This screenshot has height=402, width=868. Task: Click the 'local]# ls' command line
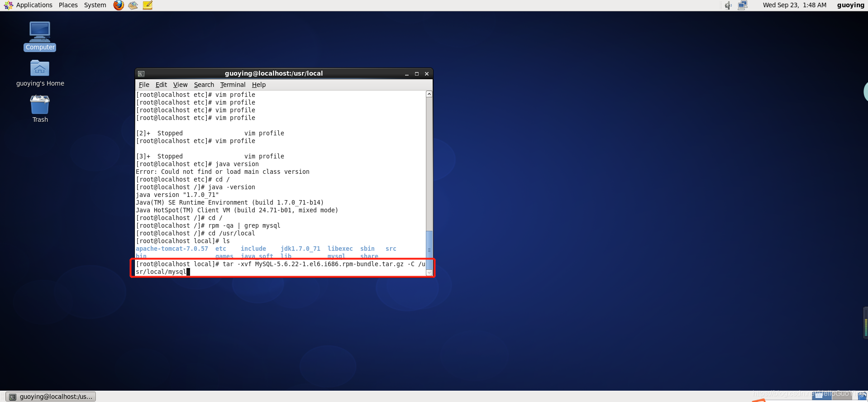(183, 241)
